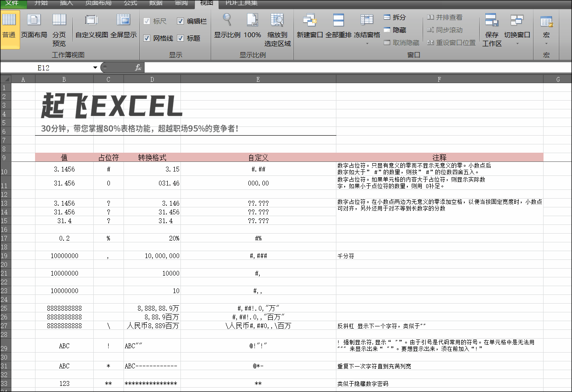Click cell showing 031.46
Image resolution: width=572 pixels, height=392 pixels.
click(x=152, y=183)
